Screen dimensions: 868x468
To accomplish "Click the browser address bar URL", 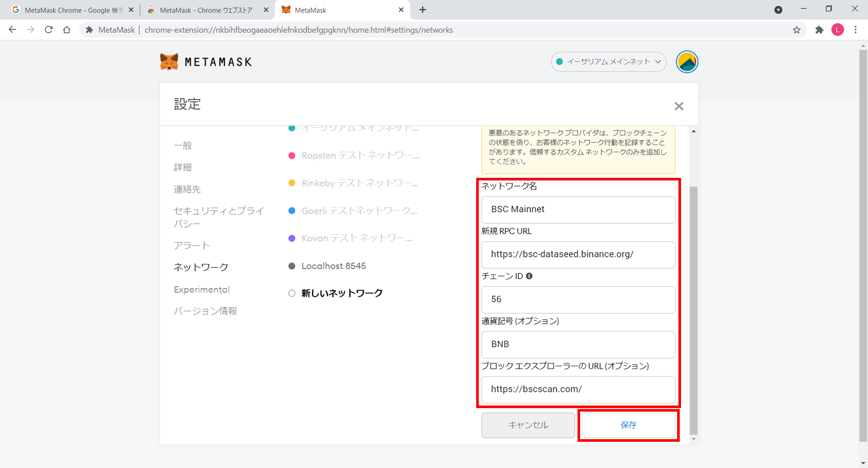I will click(x=298, y=30).
